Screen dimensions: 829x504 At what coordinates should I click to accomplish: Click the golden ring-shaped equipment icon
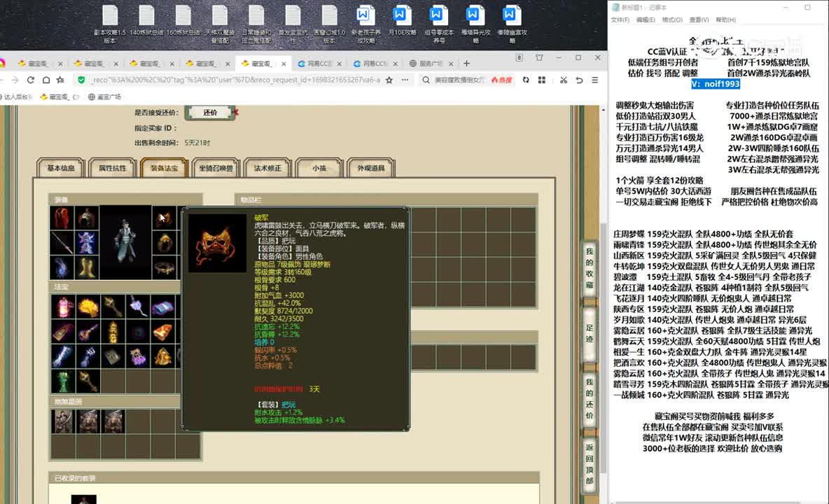[165, 242]
